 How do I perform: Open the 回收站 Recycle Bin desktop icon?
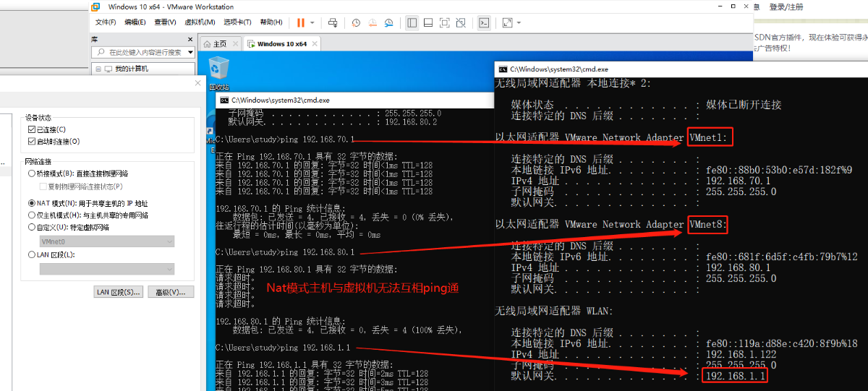(x=218, y=73)
